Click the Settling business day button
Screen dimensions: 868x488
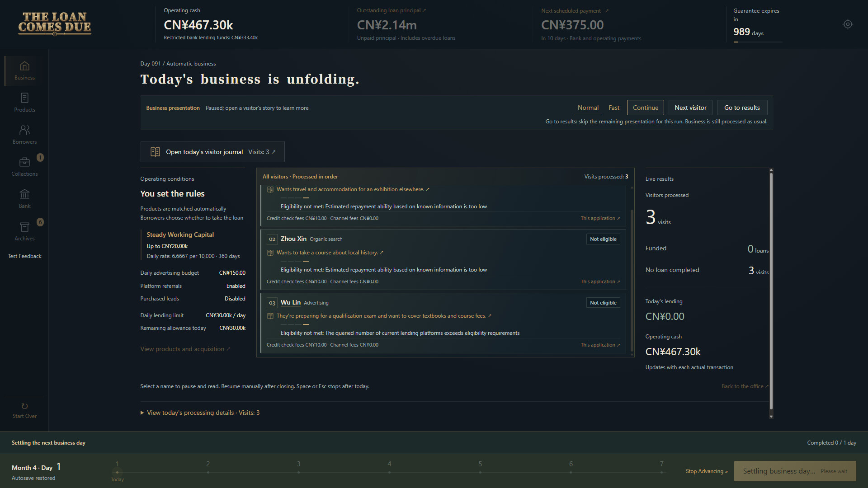[x=795, y=471]
